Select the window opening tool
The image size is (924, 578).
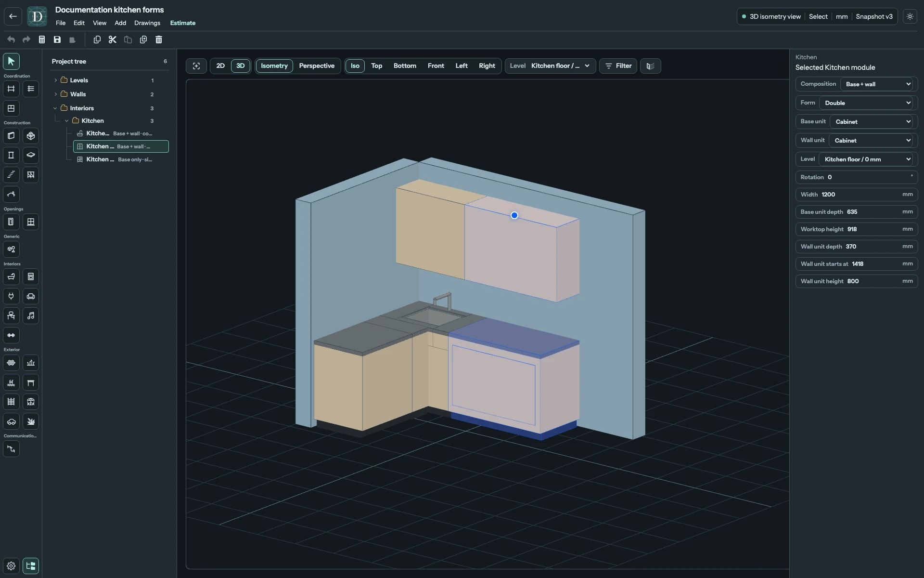pos(31,222)
